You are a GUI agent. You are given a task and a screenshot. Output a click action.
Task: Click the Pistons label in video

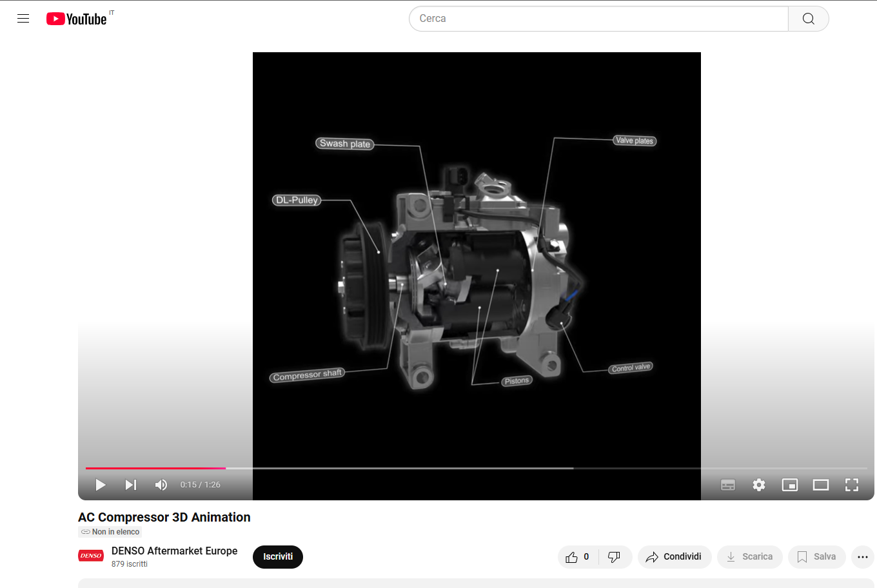pyautogui.click(x=517, y=381)
